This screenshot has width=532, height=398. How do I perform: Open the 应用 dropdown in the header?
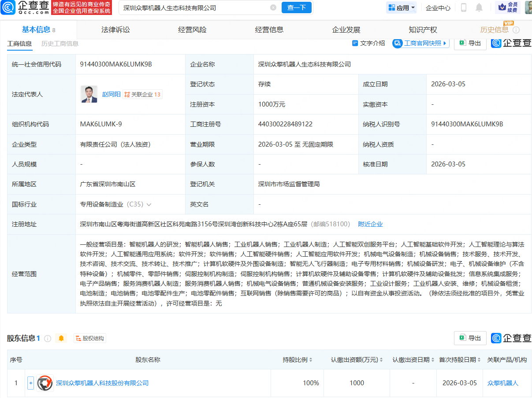[x=401, y=7]
